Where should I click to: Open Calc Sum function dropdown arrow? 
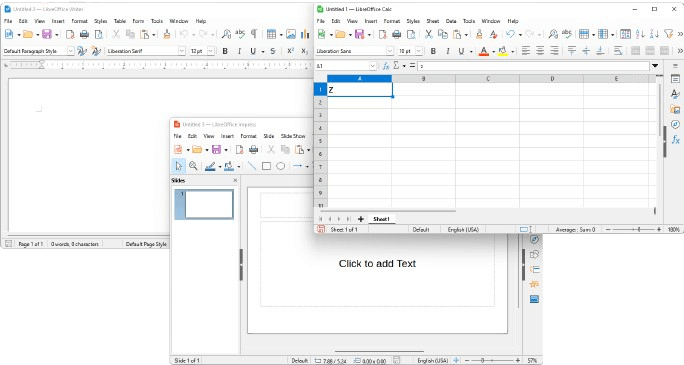404,66
